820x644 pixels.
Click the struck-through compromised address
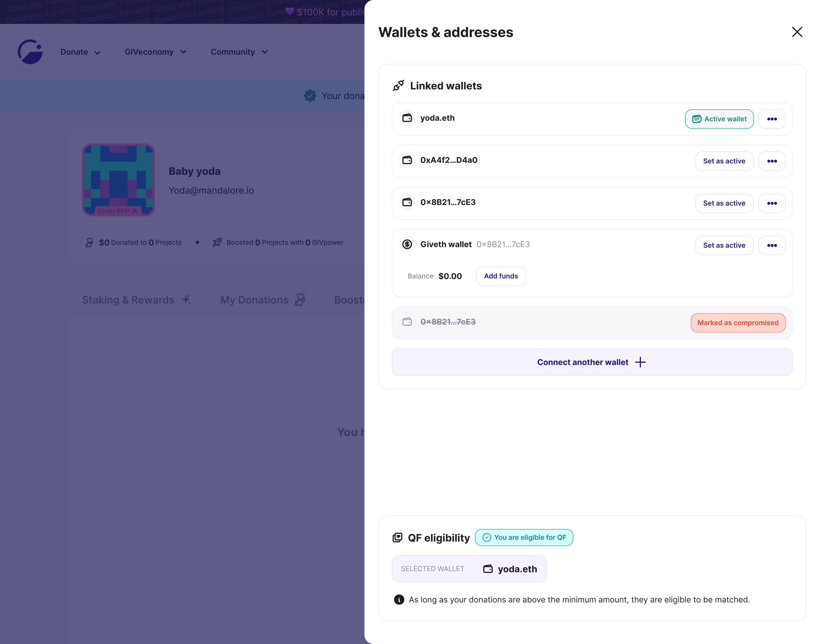click(448, 322)
